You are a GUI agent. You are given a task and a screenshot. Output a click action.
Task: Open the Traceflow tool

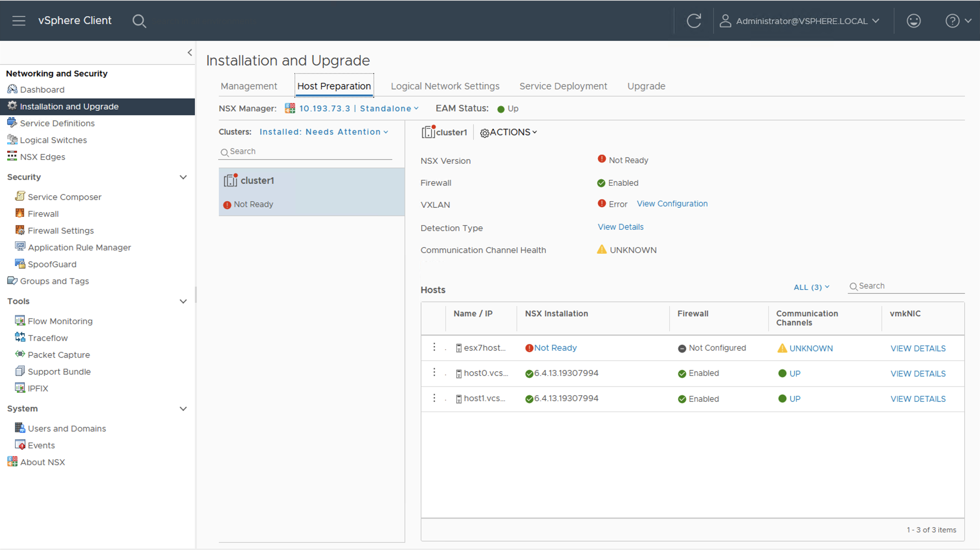click(x=48, y=338)
